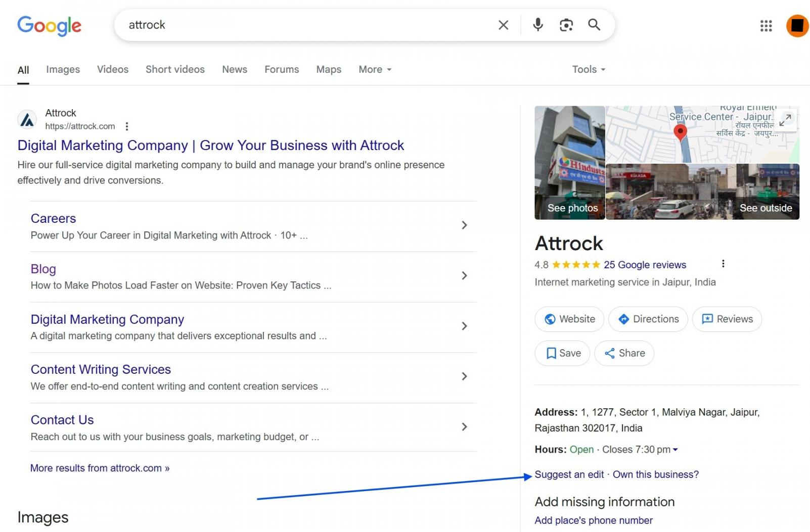Open the Careers sitelink
Viewport: 810px width, 532px height.
53,218
